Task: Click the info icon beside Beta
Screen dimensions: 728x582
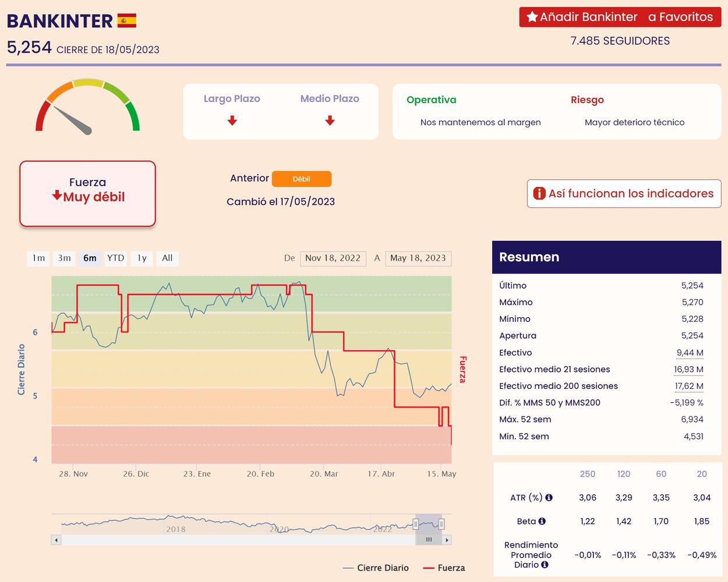Action: 542,521
